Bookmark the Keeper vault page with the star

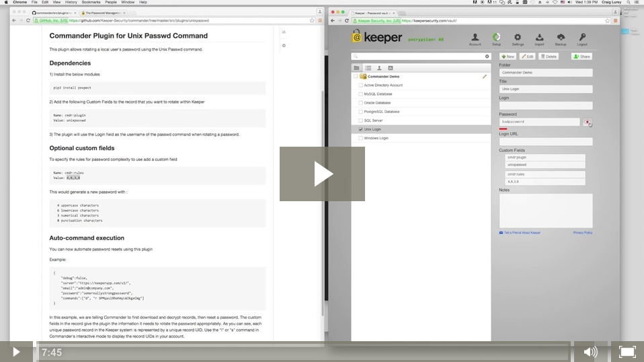click(608, 21)
